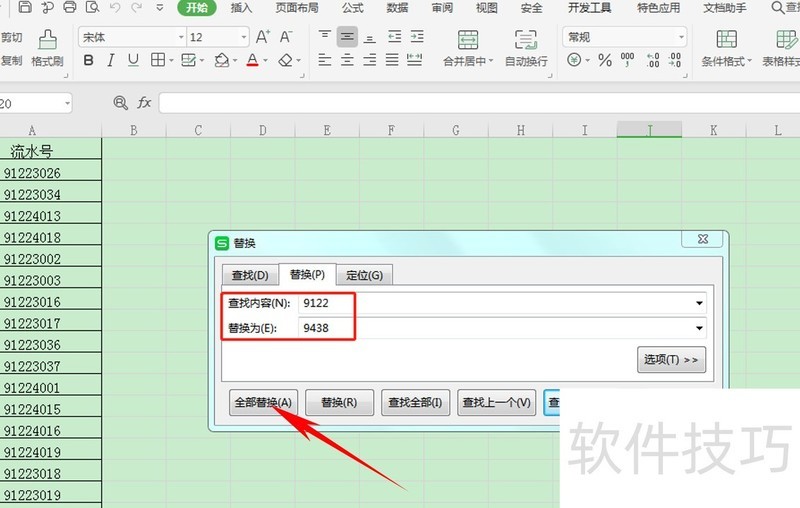
Task: Click Find All (查找全部) button
Action: pos(415,402)
